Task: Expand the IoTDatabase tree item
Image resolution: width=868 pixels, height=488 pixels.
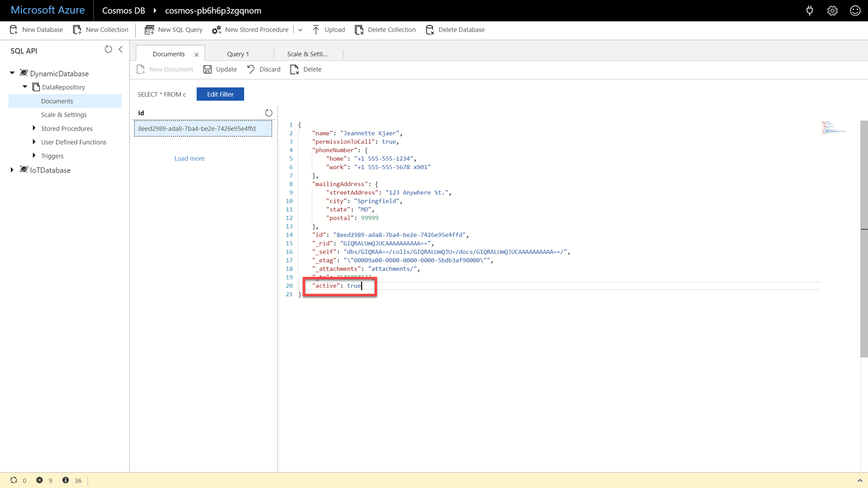Action: pos(13,169)
